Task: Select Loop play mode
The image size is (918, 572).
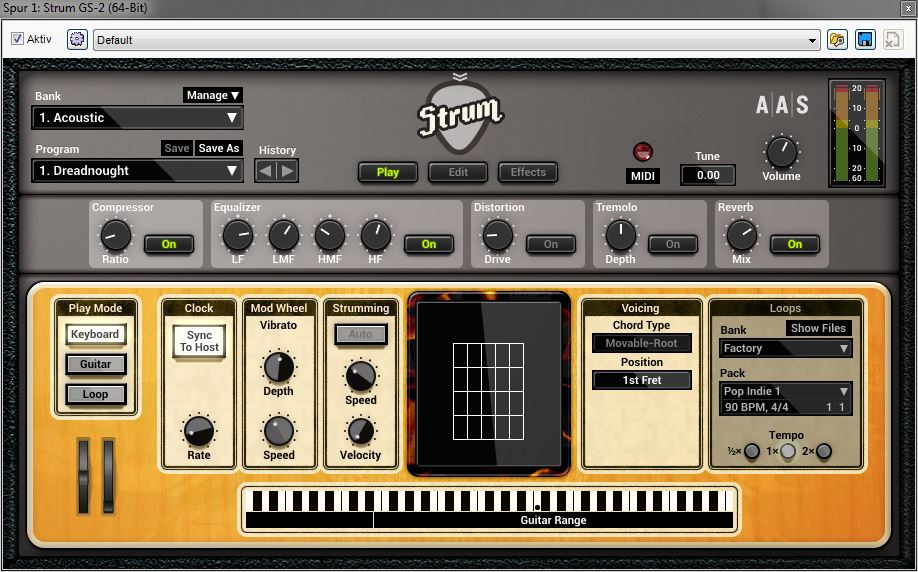Action: [x=95, y=394]
